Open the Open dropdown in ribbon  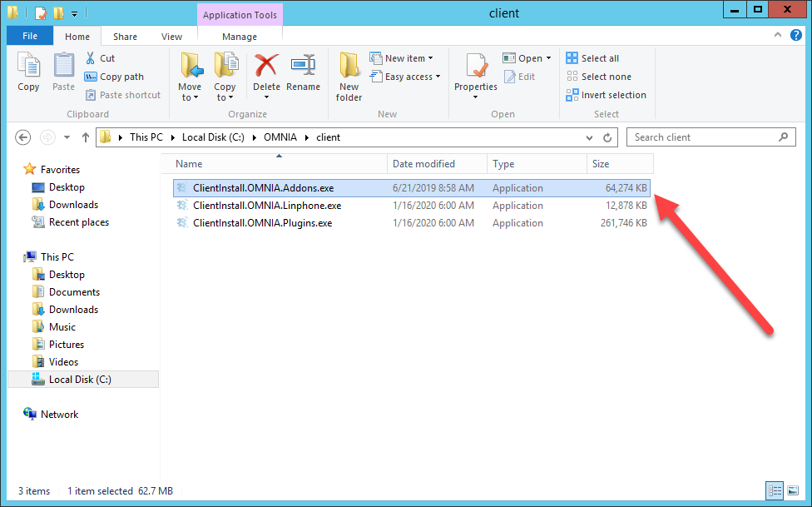click(527, 58)
